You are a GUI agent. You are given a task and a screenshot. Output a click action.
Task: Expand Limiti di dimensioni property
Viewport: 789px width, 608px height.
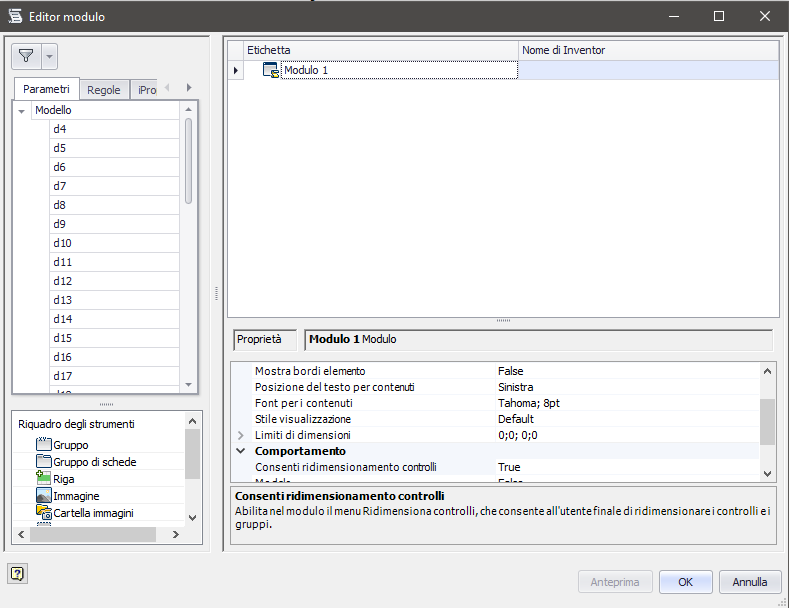[x=241, y=435]
